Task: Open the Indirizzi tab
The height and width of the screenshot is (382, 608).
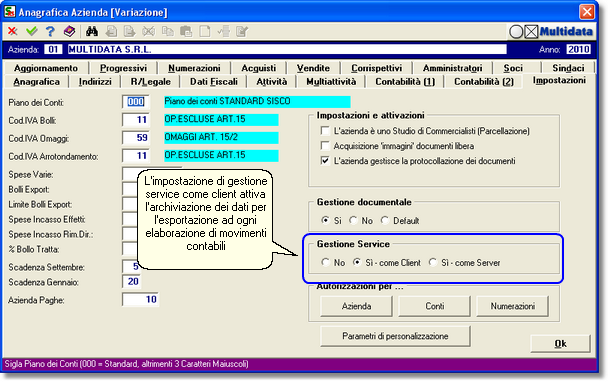Action: click(95, 82)
